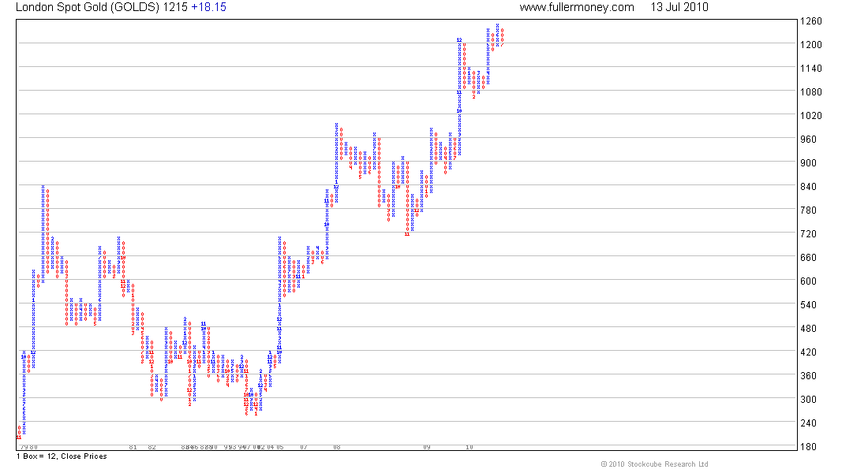
Task: Select the 13 Jul 2010 date label
Action: [x=679, y=7]
